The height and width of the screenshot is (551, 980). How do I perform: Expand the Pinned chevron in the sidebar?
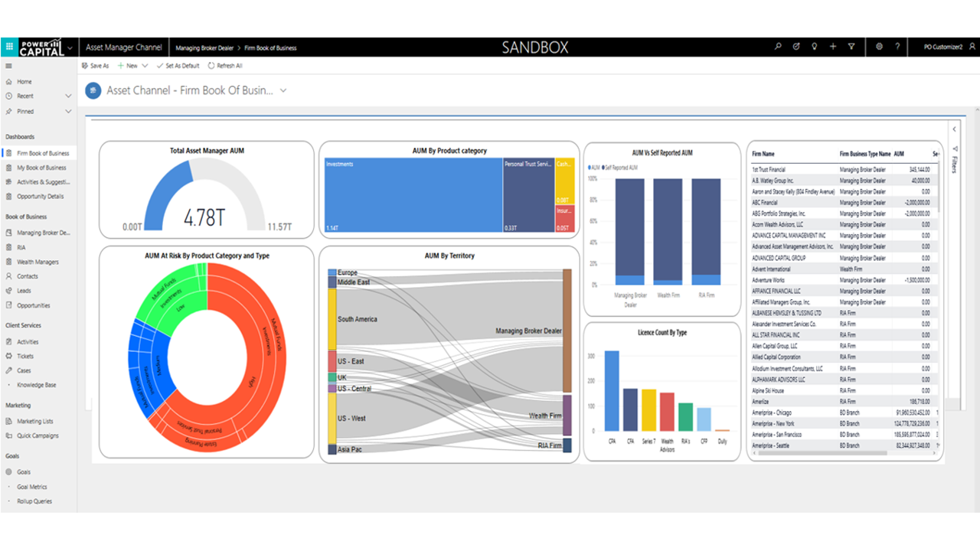click(68, 111)
